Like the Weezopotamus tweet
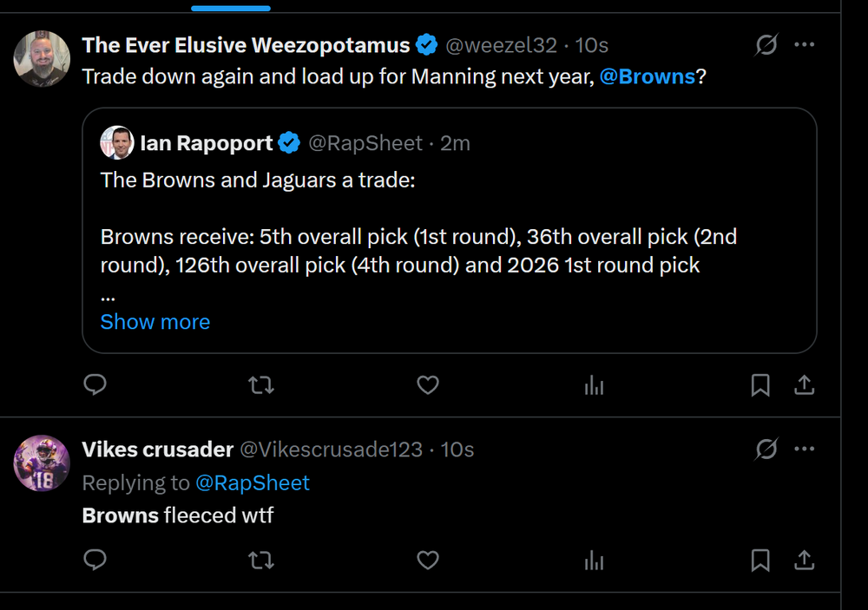The width and height of the screenshot is (868, 610). 428,384
